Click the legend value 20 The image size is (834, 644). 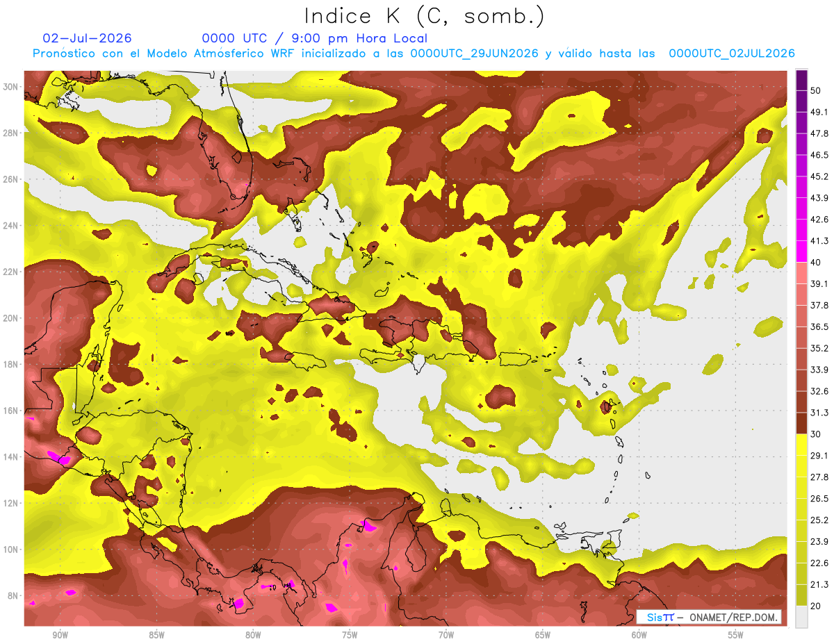point(817,606)
